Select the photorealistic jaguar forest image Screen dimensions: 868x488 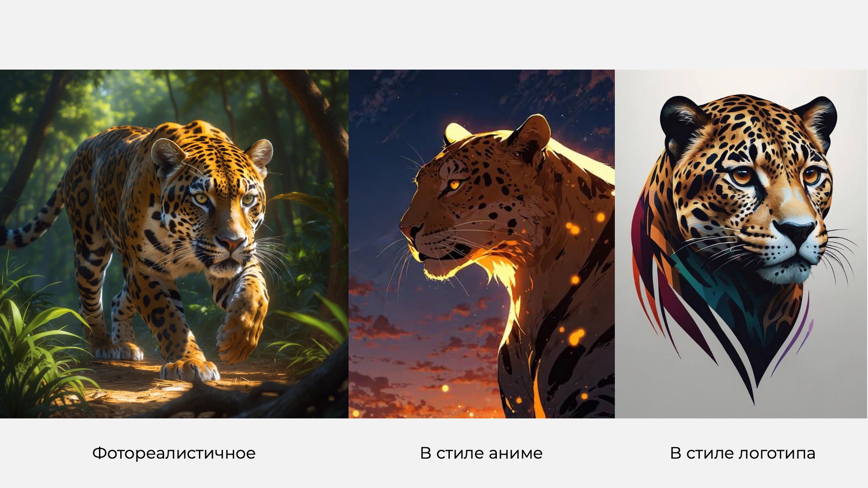click(174, 244)
